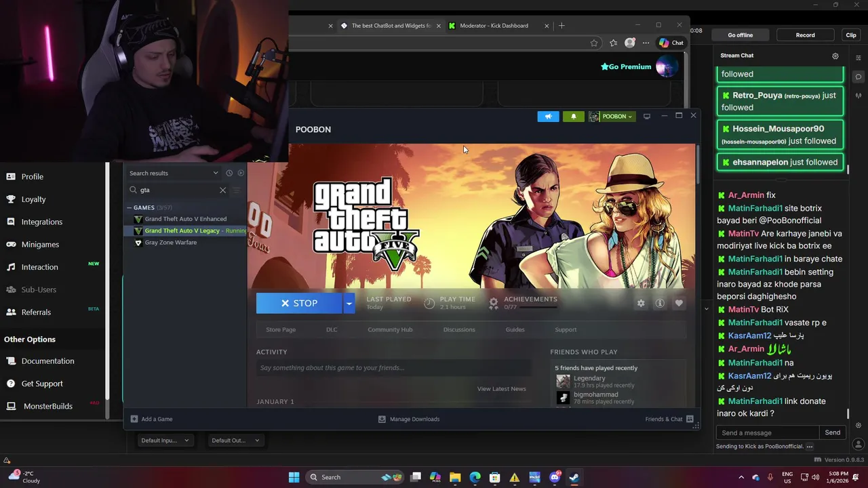Click the Go offline button
Viewport: 868px width, 488px height.
741,35
